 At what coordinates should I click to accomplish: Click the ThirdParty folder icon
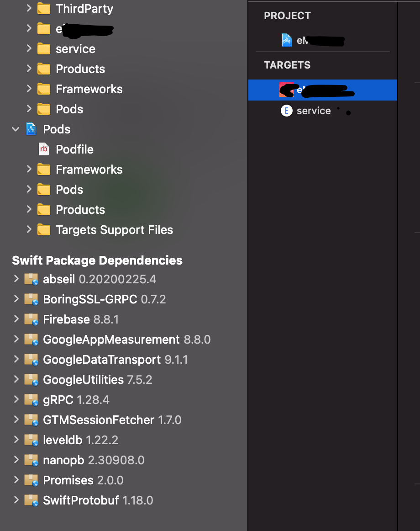coord(44,9)
